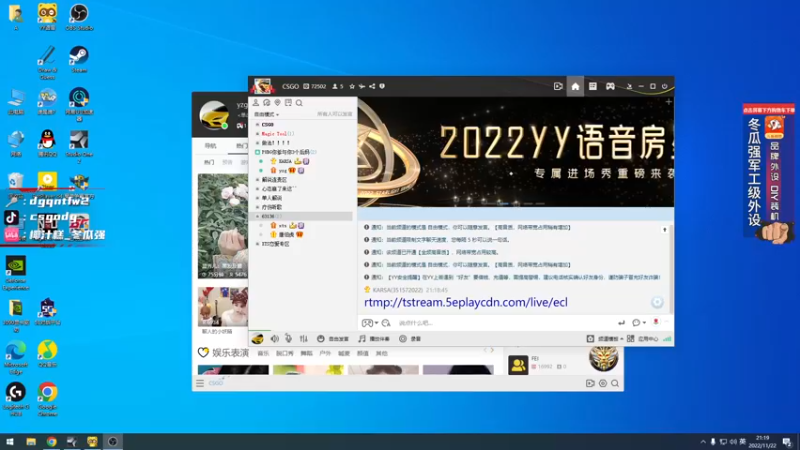Click round floating button beside the rtmp link
The height and width of the screenshot is (450, 800).
coord(657,302)
